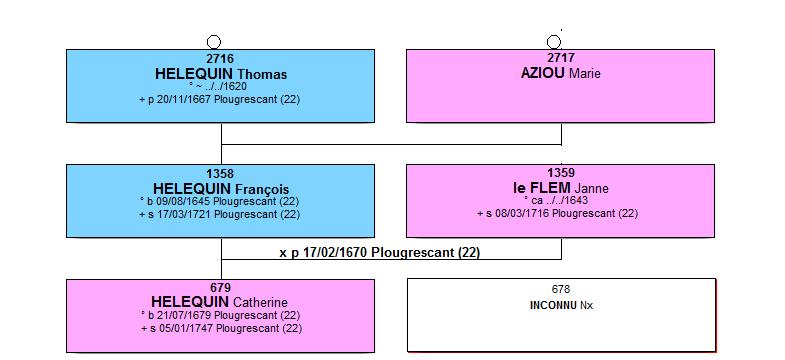This screenshot has width=785, height=360.
Task: Click the name HELEQUIN François
Action: [x=221, y=189]
